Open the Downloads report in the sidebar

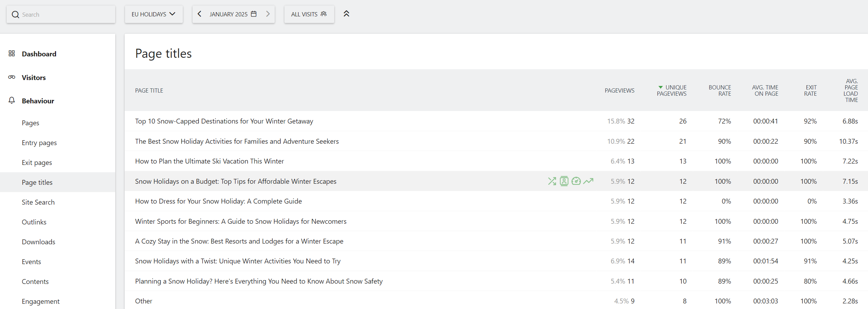pos(38,242)
